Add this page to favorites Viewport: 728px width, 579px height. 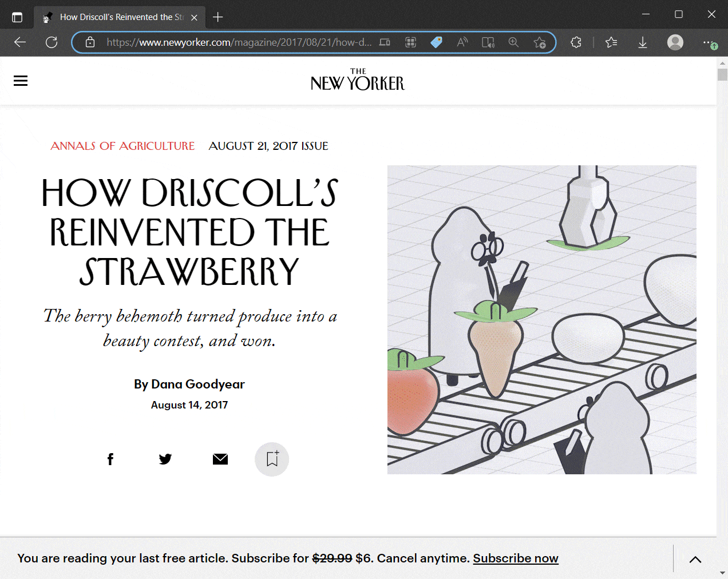[x=539, y=42]
